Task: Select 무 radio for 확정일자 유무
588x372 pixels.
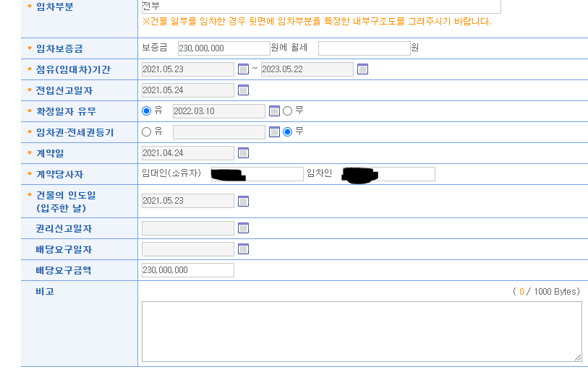Action: coord(287,111)
